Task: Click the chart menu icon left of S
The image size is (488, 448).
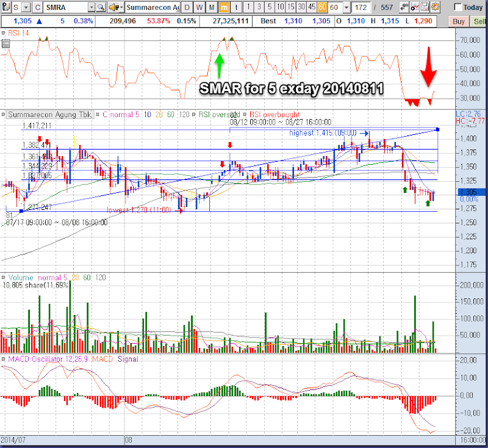Action: (6, 7)
